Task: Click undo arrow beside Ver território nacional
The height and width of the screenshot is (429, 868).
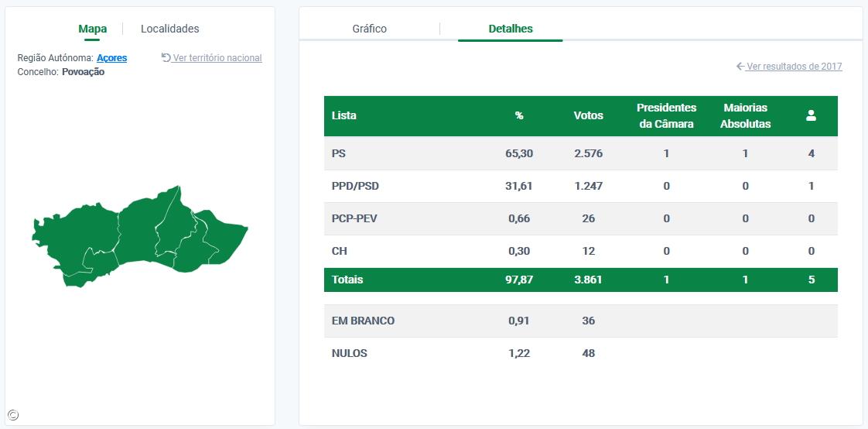Action: (166, 57)
